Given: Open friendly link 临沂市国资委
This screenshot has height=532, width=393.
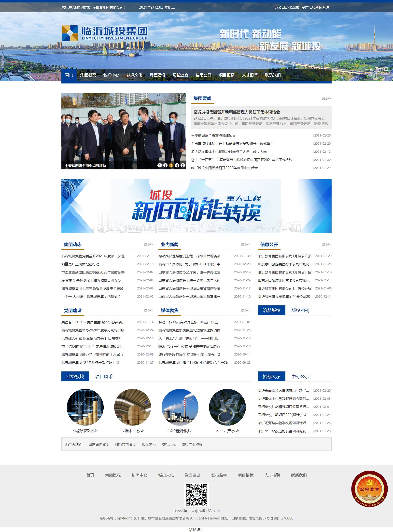Looking at the screenshot, I should click(x=126, y=444).
